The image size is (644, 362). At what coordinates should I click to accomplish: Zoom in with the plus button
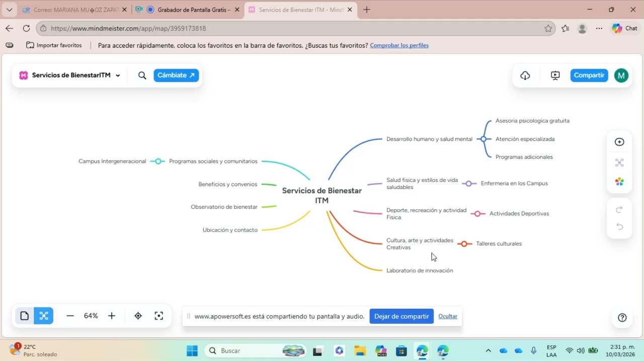112,316
